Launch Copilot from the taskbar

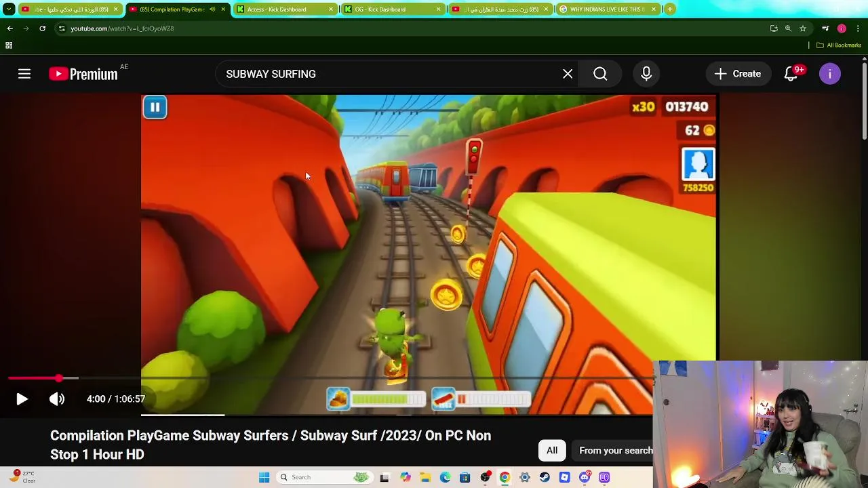pos(406,477)
